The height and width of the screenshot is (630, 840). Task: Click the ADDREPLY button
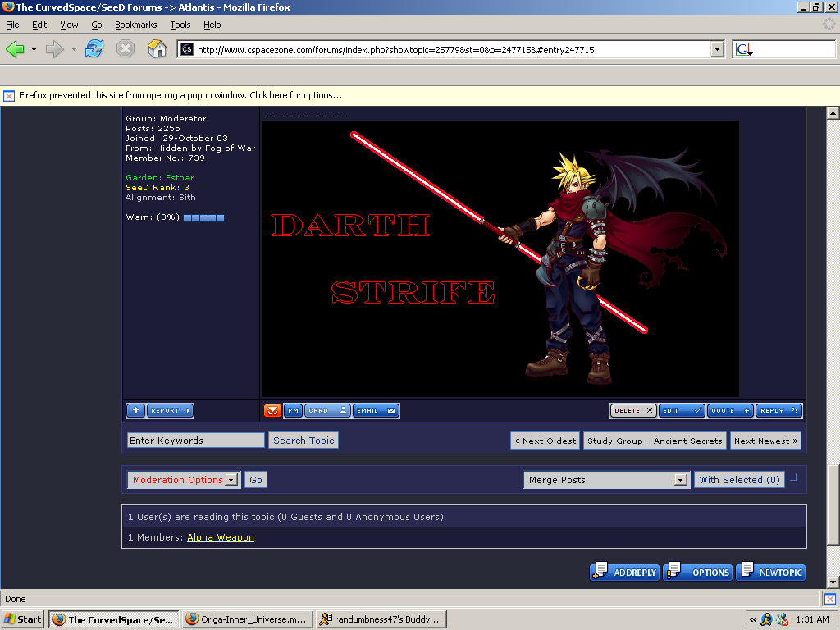tap(624, 572)
